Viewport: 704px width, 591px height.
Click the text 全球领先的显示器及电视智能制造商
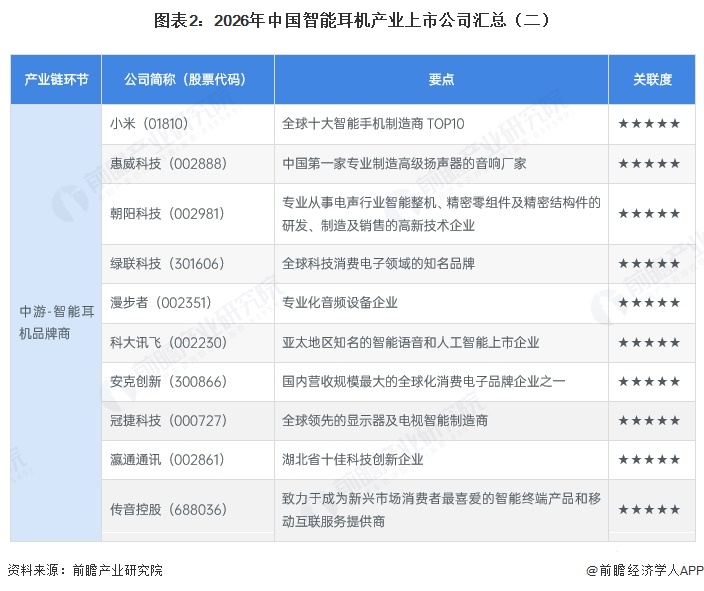(385, 421)
